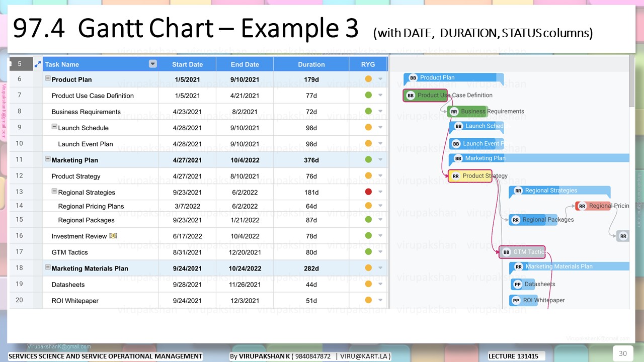Click RR avatar on the gray Gantt bar

623,236
